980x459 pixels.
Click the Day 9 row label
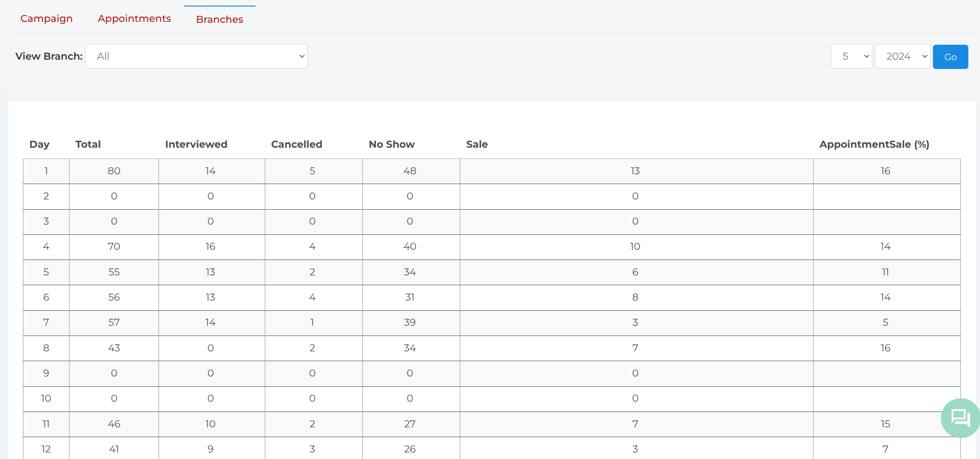pyautogui.click(x=46, y=373)
